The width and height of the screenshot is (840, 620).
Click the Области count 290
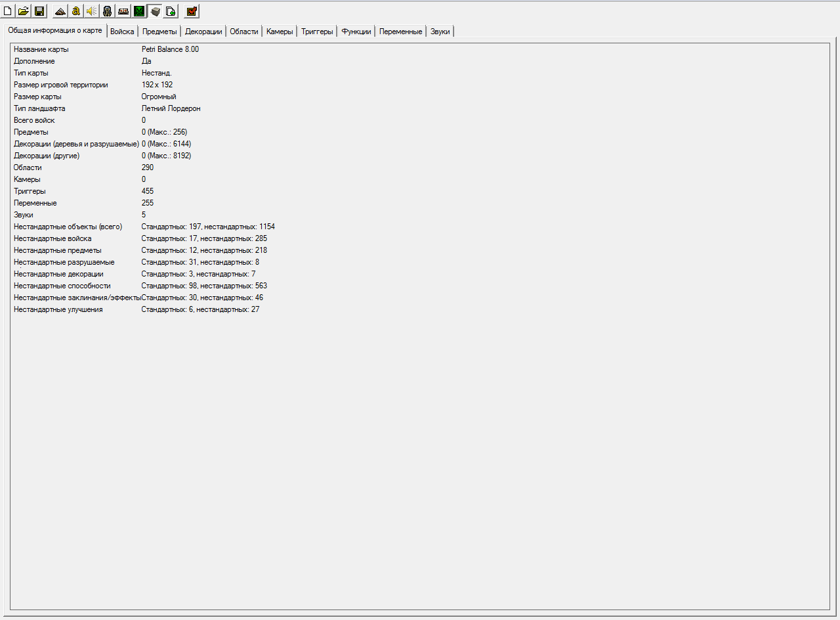(x=148, y=167)
